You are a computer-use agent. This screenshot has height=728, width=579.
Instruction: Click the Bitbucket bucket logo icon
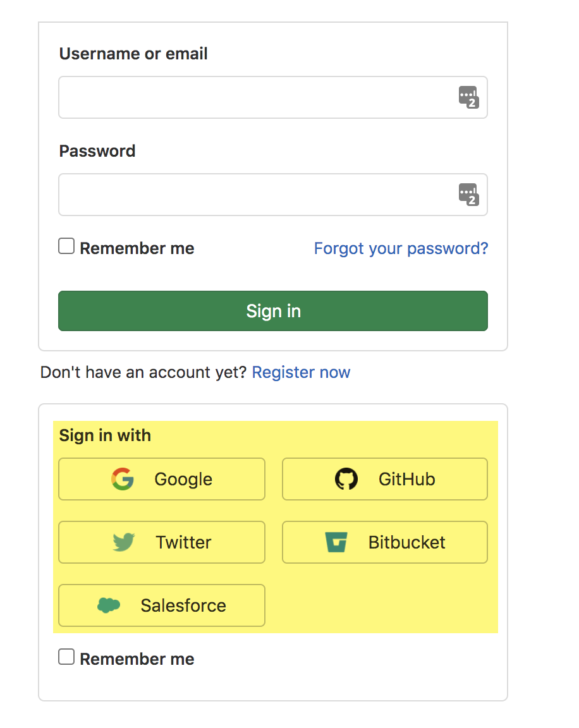point(336,542)
